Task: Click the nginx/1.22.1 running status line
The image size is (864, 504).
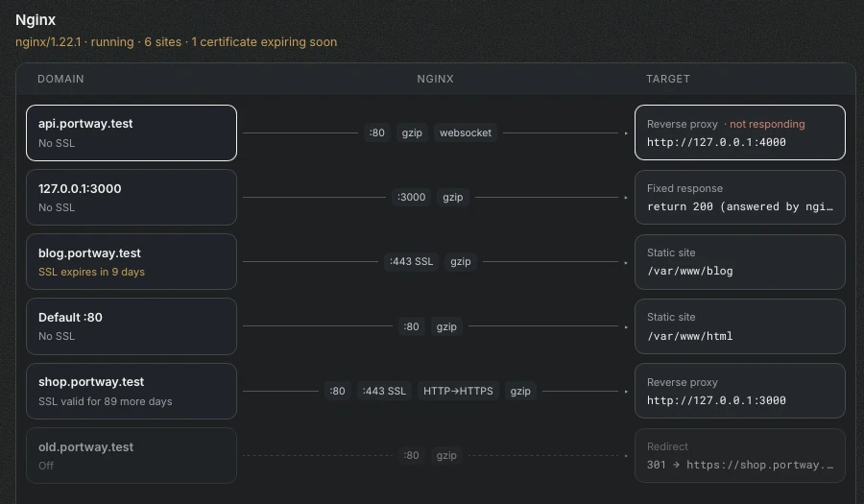Action: [177, 42]
